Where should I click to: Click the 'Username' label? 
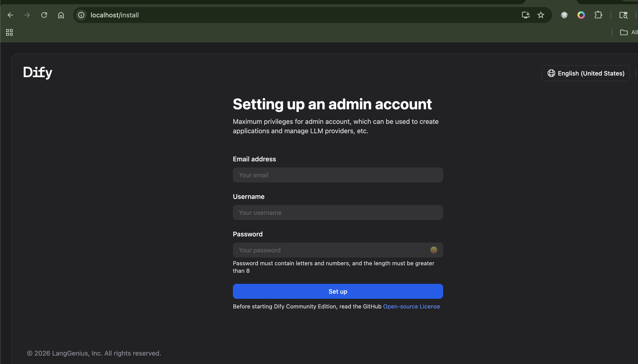248,197
